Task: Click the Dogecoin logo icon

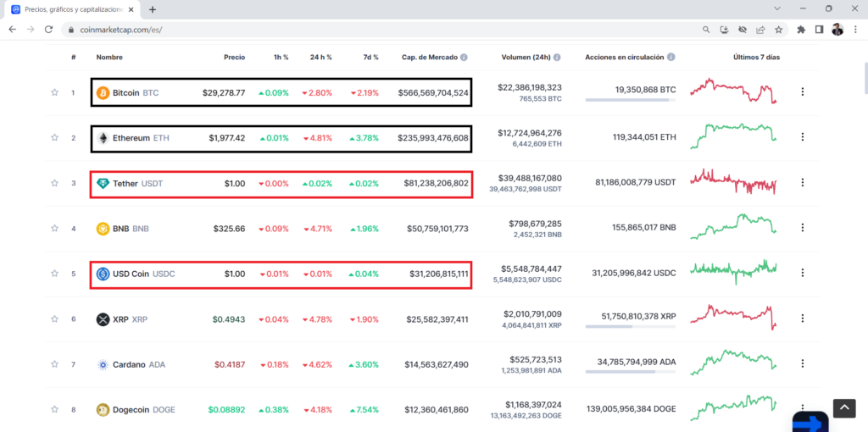Action: point(103,410)
